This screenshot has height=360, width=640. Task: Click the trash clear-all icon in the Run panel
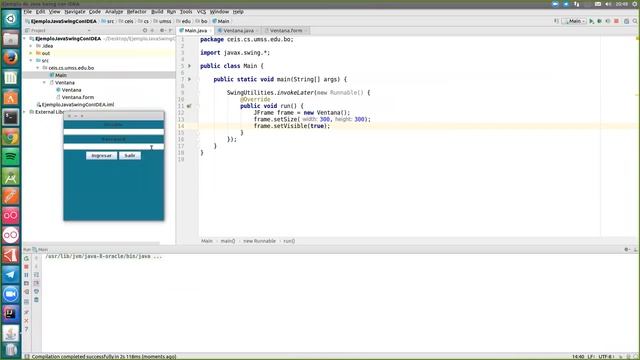coord(36,300)
